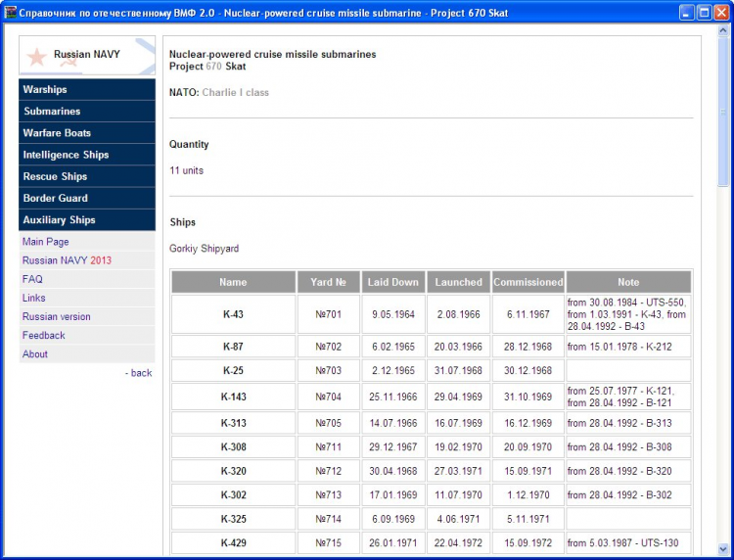
Task: Click the Name column header
Action: pos(233,282)
